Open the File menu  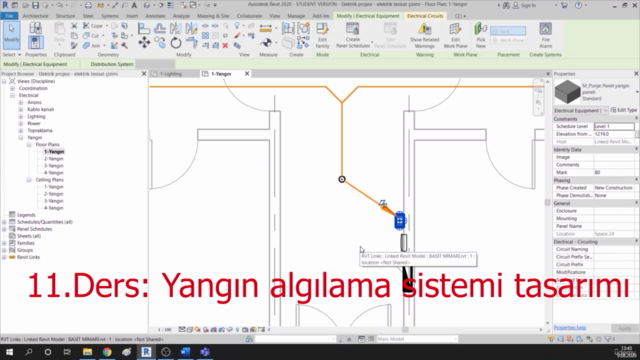click(x=9, y=16)
